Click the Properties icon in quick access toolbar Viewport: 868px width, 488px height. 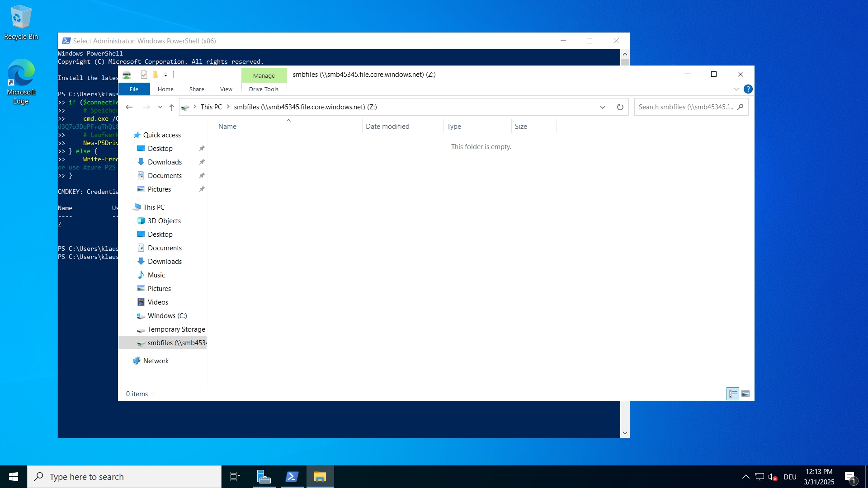(144, 75)
